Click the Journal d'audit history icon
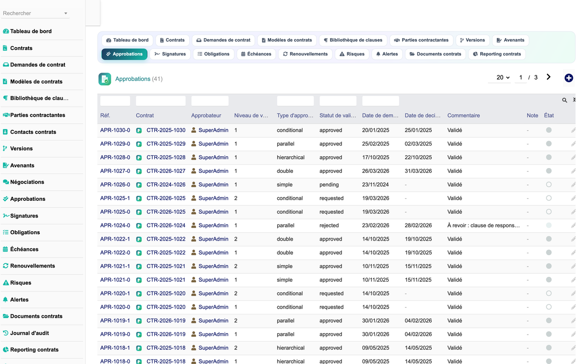Viewport: 588px width, 364px height. click(6, 333)
